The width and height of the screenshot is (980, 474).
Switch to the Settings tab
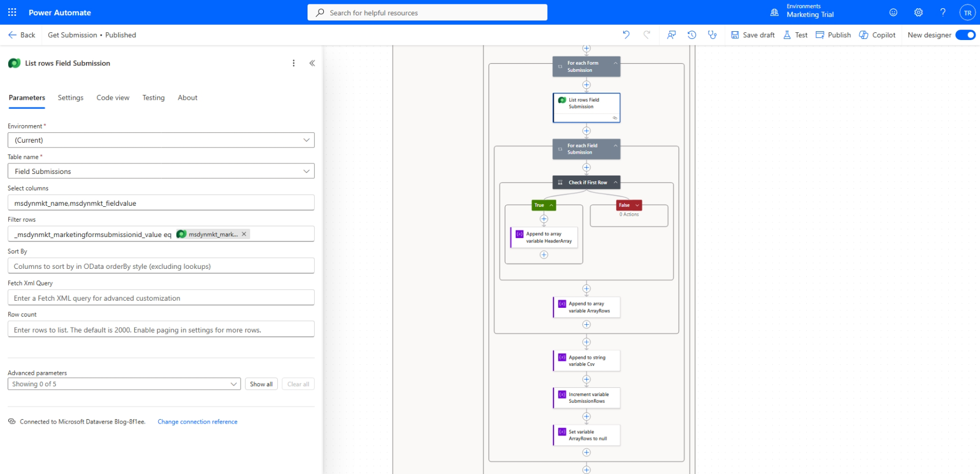[x=71, y=98]
